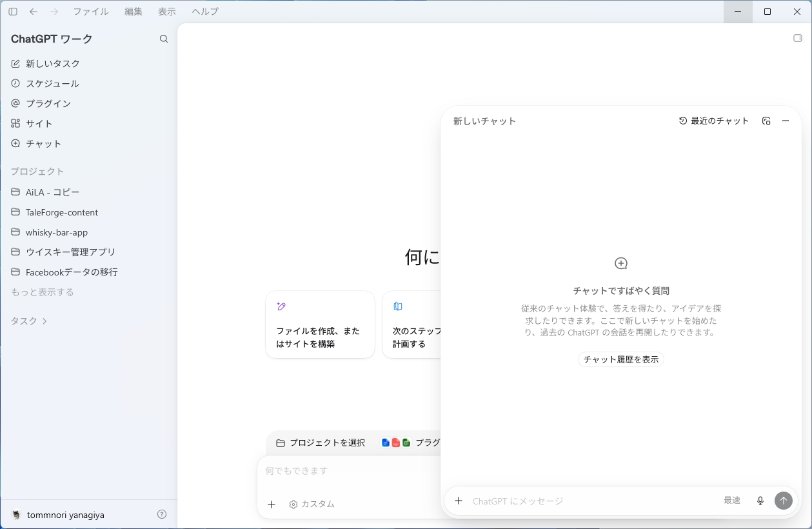Click the help question mark icon
The image size is (812, 529).
[x=162, y=514]
